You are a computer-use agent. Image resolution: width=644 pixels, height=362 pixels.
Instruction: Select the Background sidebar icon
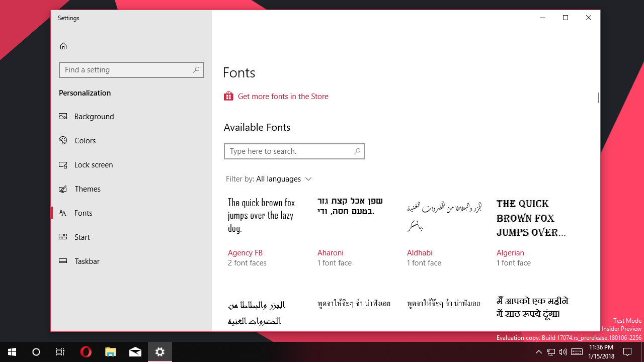63,116
